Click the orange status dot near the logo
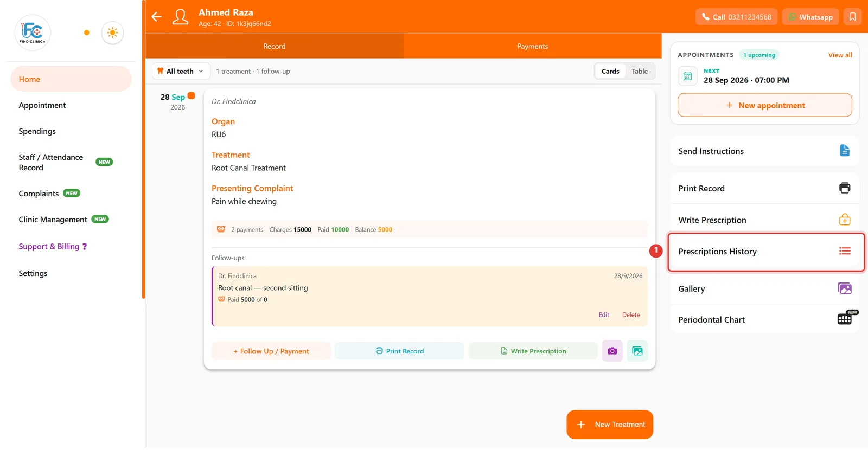The width and height of the screenshot is (868, 450). click(87, 33)
